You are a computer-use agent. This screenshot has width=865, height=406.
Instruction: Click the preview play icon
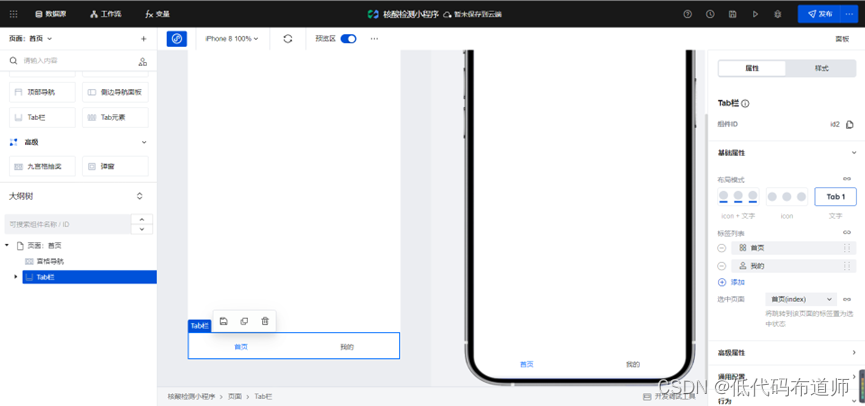[755, 14]
